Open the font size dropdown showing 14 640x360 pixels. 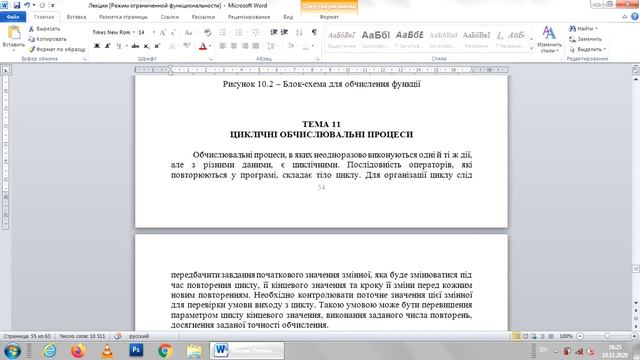[x=153, y=32]
